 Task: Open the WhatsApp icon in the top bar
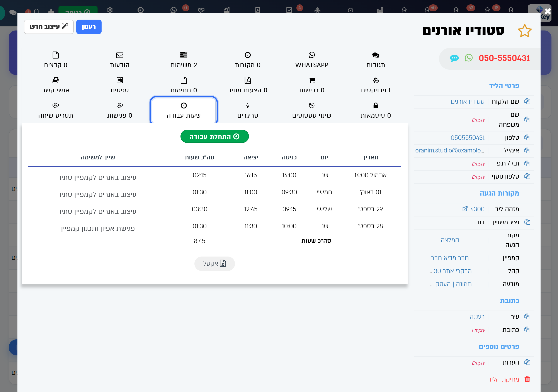click(173, 10)
